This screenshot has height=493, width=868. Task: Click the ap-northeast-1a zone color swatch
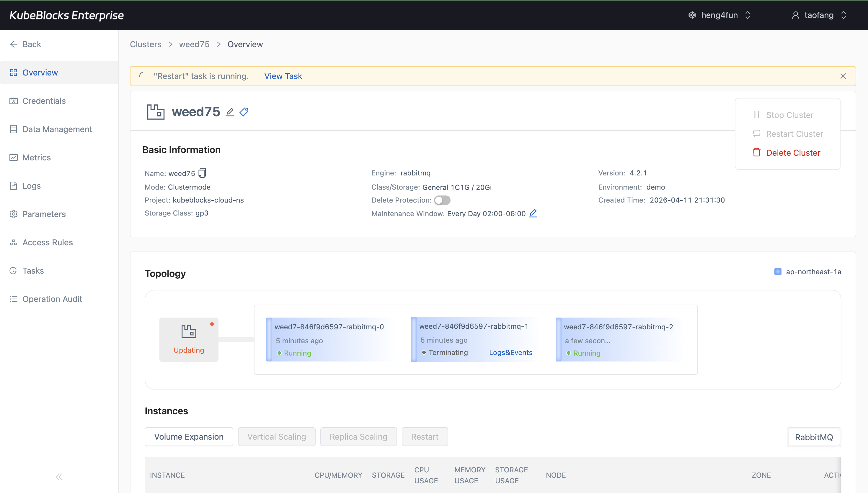coord(778,272)
